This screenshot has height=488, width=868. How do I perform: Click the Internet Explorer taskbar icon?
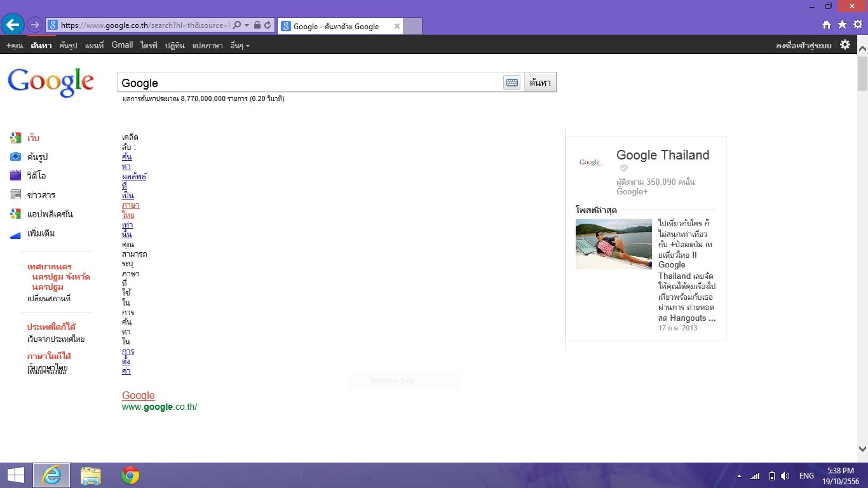(x=51, y=475)
